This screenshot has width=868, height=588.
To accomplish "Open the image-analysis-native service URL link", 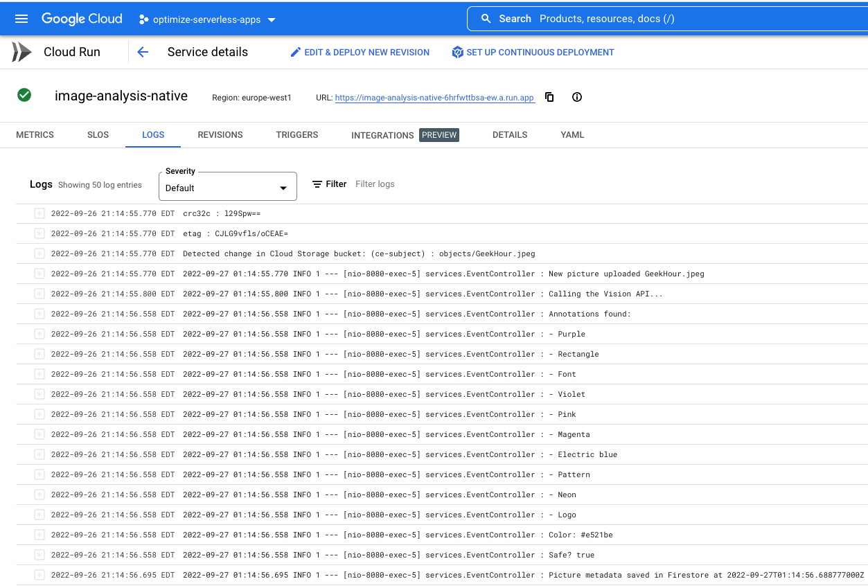I will [434, 98].
